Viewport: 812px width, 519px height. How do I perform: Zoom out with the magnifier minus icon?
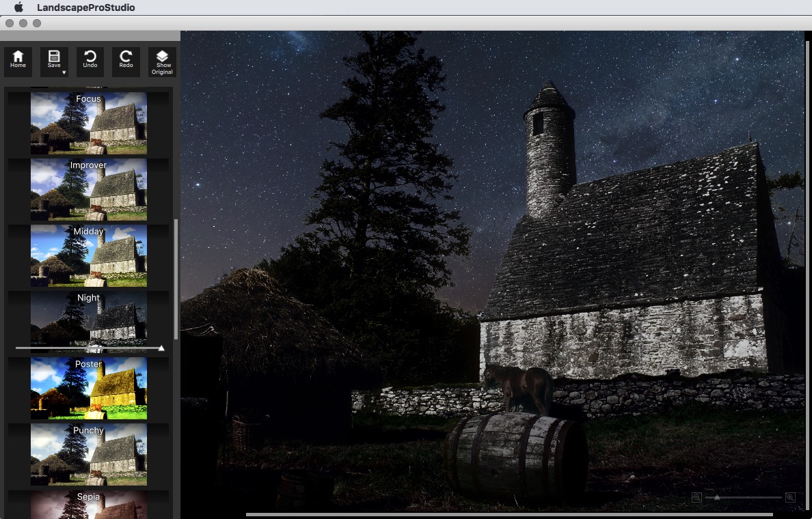pos(696,497)
